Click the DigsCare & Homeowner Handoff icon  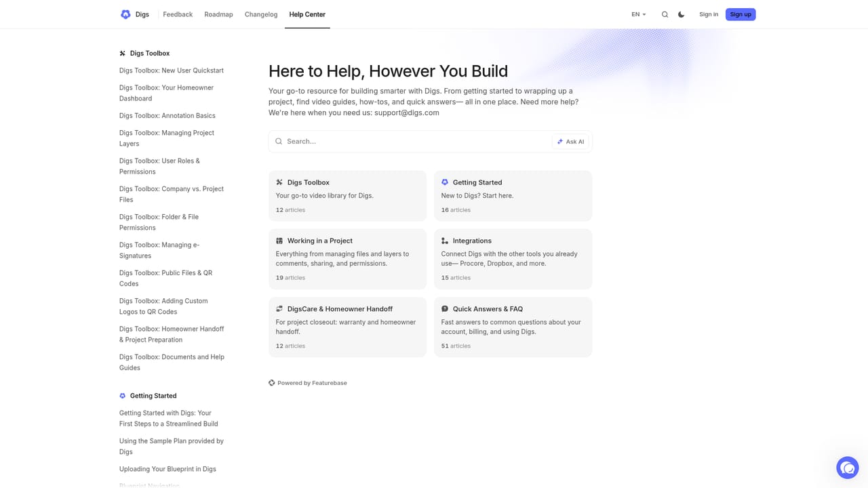pyautogui.click(x=279, y=309)
